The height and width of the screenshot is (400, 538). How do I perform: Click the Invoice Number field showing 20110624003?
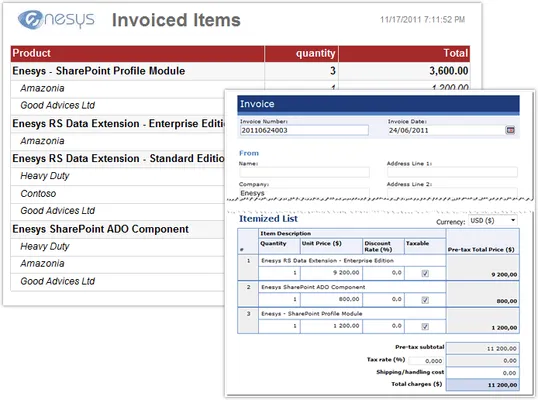[x=304, y=130]
